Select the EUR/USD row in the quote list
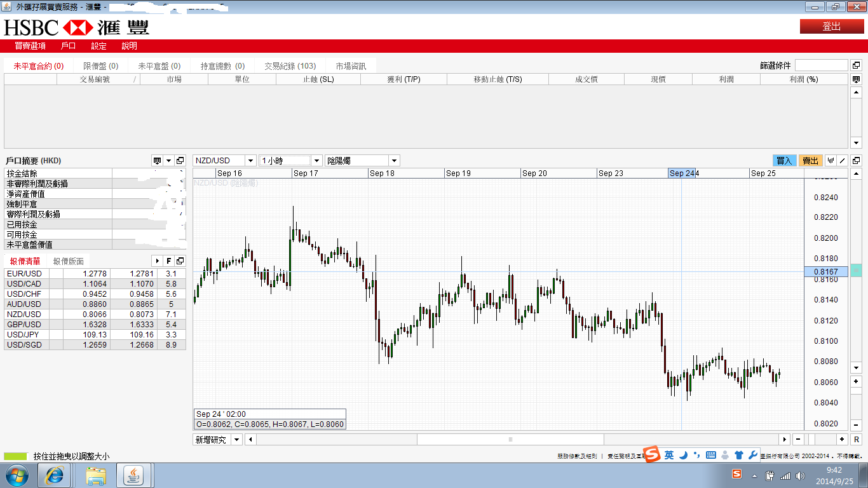This screenshot has height=488, width=868. [95, 274]
